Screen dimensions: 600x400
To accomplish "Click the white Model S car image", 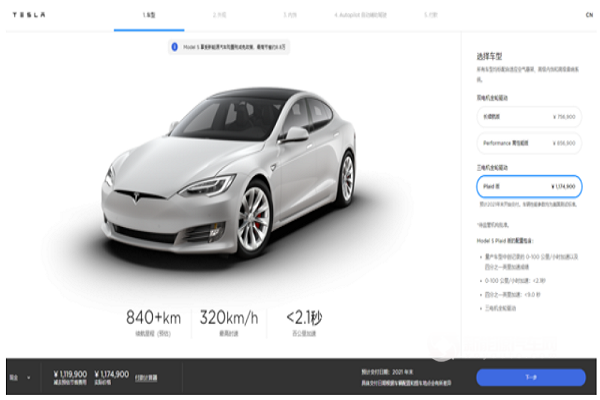I will click(x=230, y=172).
